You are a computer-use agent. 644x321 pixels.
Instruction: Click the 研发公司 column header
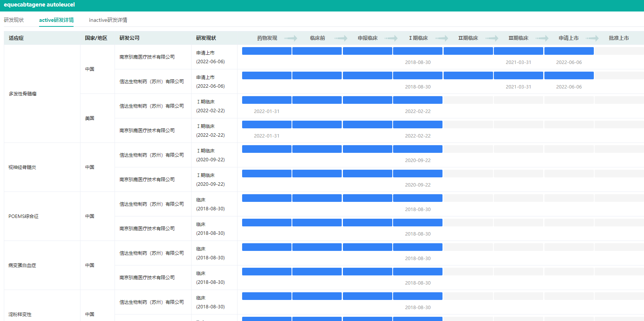click(x=129, y=38)
